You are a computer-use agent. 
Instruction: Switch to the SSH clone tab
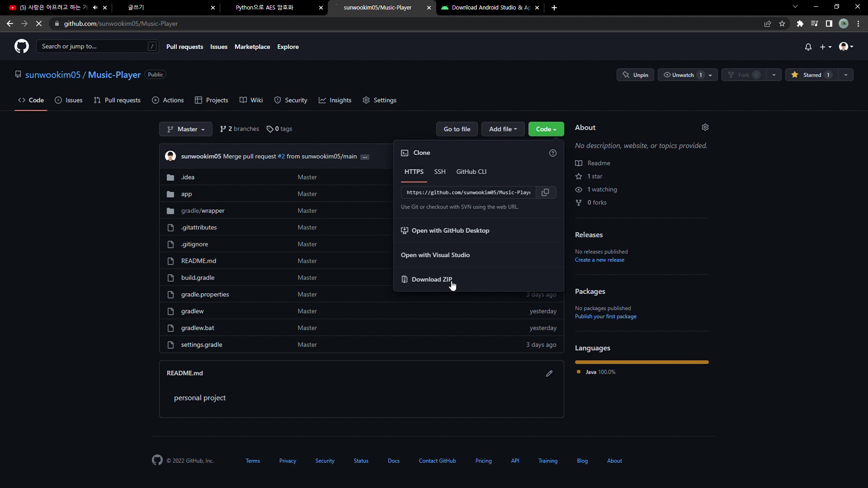tap(440, 172)
